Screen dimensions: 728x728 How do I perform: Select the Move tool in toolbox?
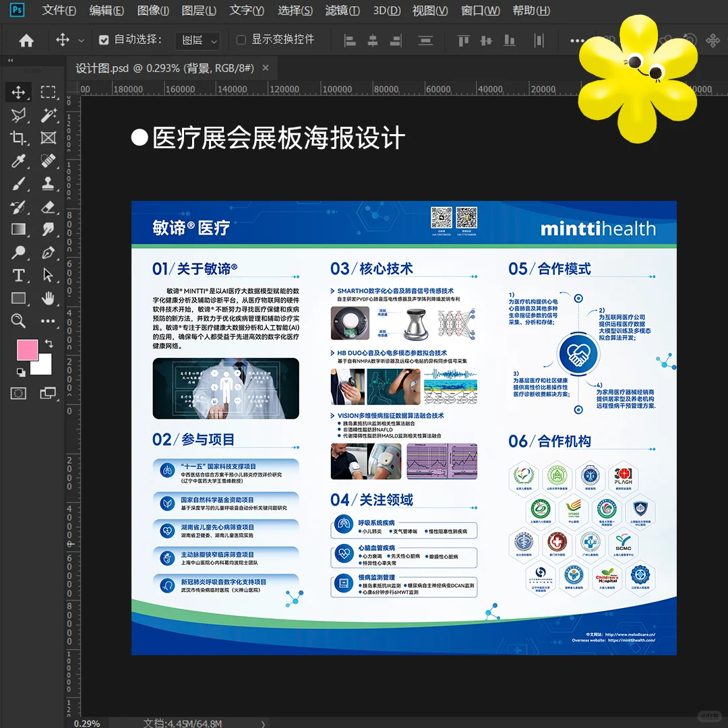pyautogui.click(x=18, y=92)
